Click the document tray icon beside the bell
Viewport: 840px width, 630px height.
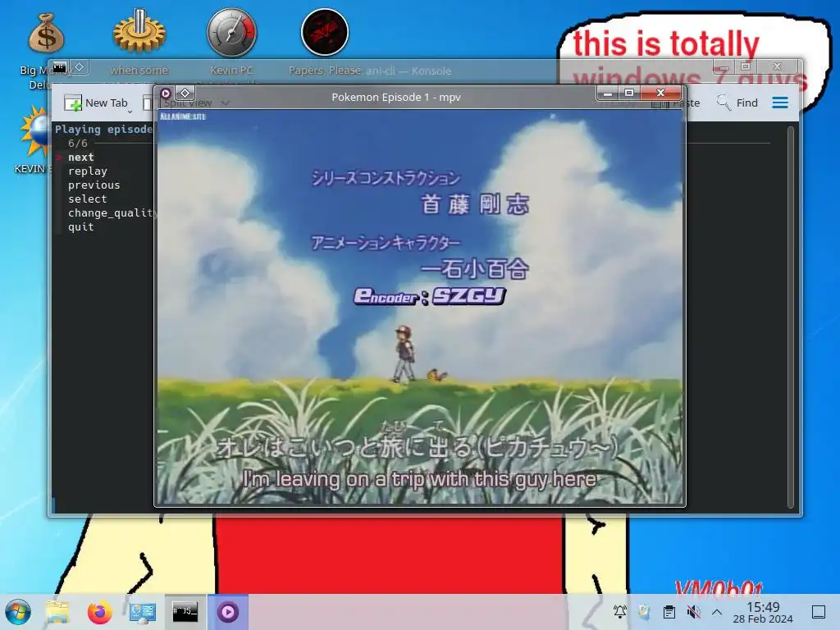pyautogui.click(x=645, y=611)
